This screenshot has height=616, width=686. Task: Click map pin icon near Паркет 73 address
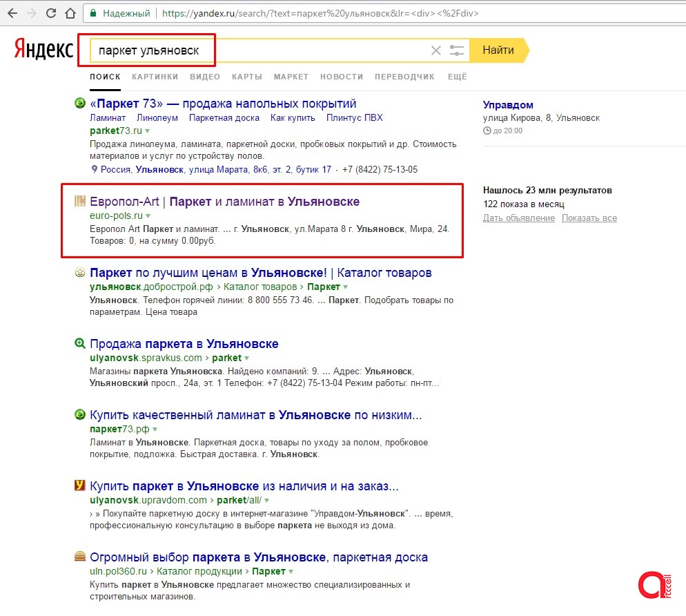click(94, 169)
